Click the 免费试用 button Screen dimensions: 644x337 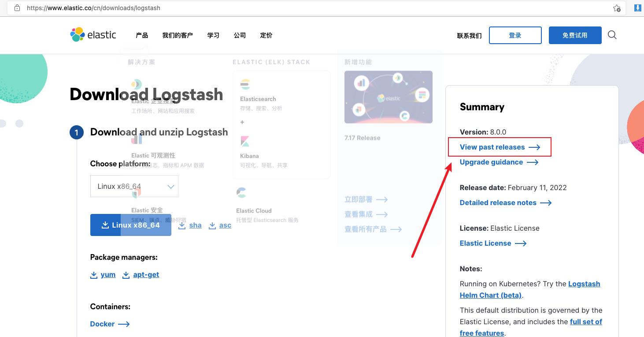tap(575, 35)
